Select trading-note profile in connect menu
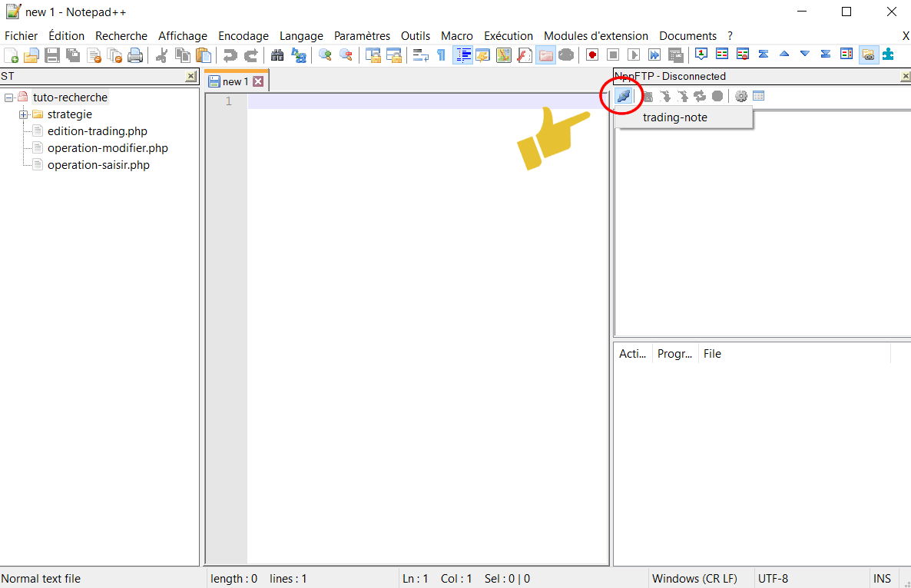The width and height of the screenshot is (911, 588). (x=684, y=117)
